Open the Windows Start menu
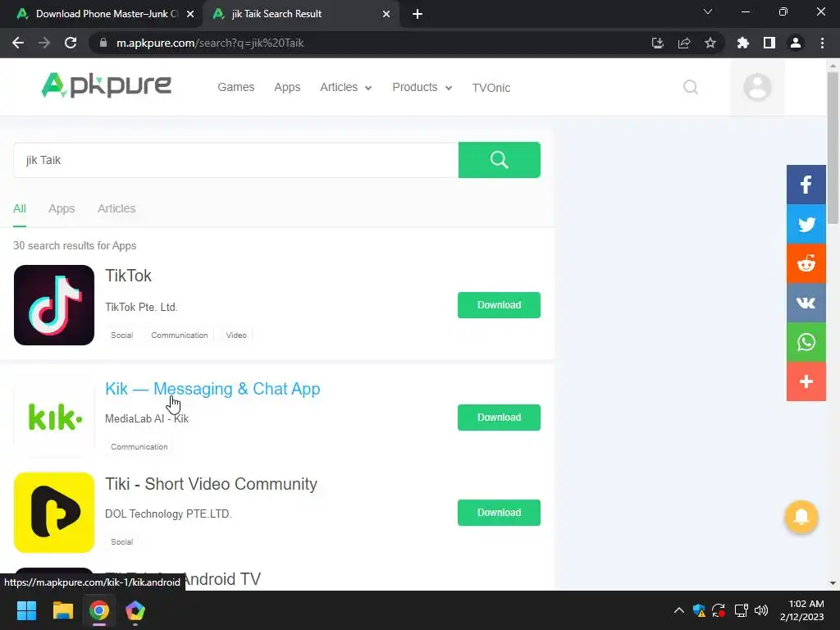The height and width of the screenshot is (630, 840). 26,610
